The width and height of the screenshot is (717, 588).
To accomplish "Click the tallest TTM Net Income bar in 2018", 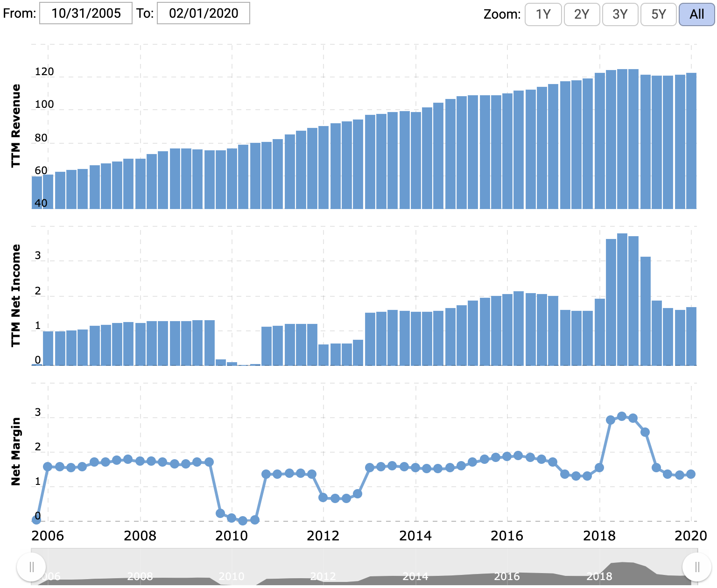I will point(622,299).
